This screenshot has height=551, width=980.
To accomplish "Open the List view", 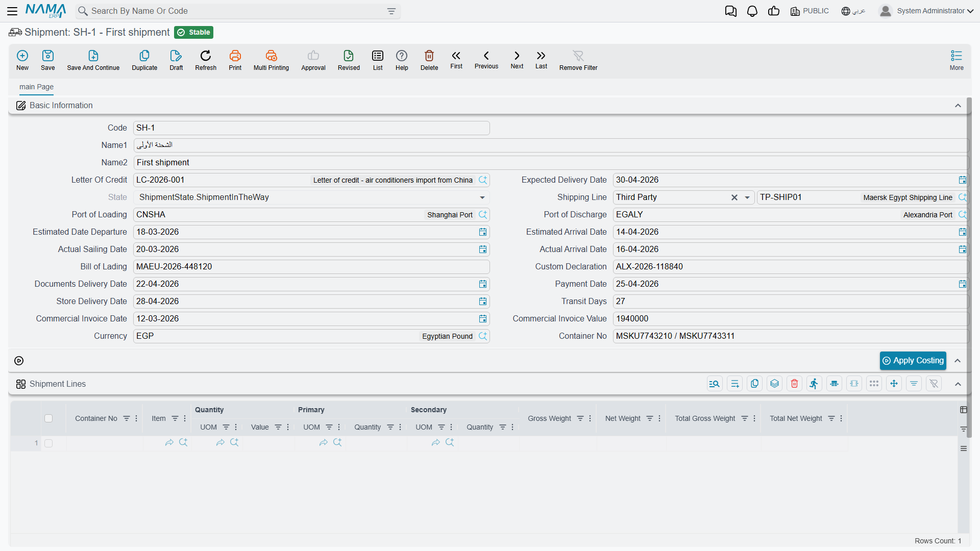I will [x=378, y=60].
